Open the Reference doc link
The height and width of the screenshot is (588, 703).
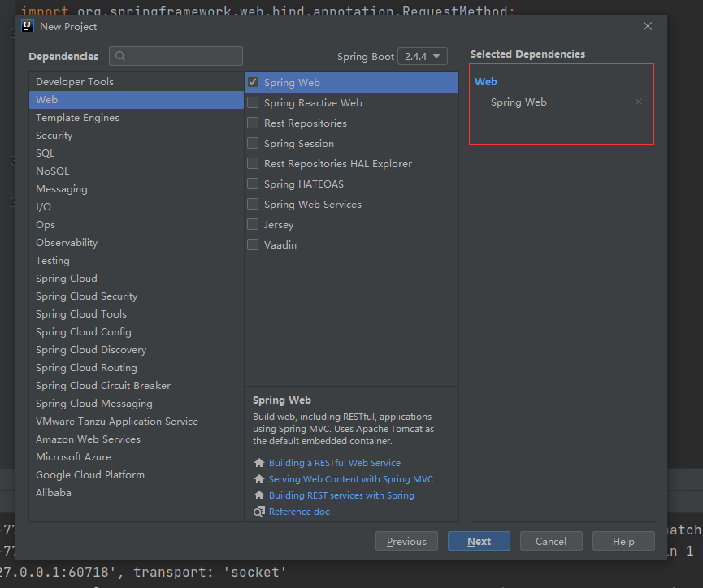(x=299, y=512)
